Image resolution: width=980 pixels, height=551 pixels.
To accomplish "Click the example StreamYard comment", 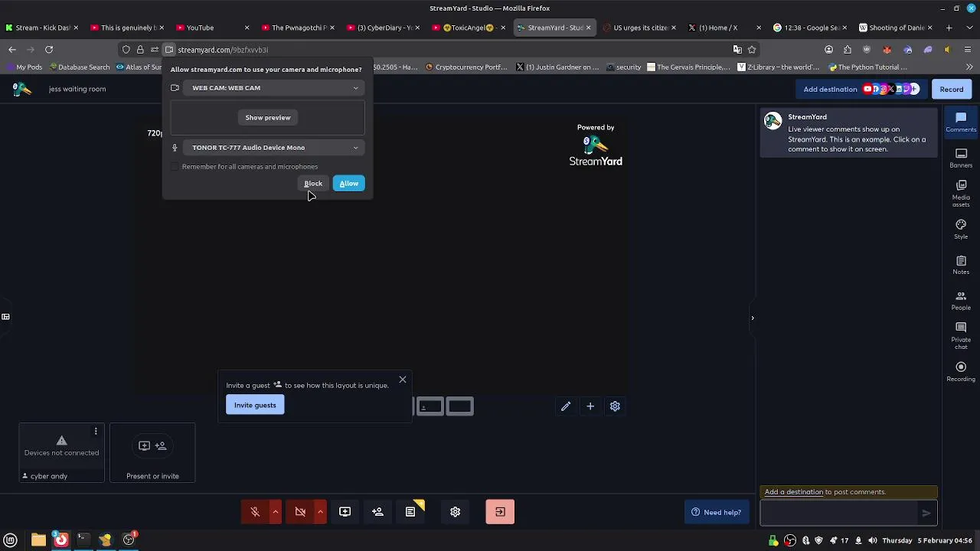I will (848, 133).
